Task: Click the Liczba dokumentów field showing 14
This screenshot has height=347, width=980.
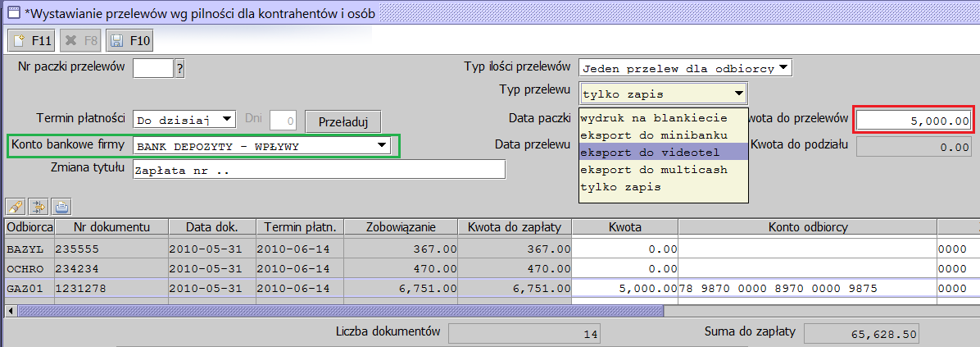Action: 525,334
